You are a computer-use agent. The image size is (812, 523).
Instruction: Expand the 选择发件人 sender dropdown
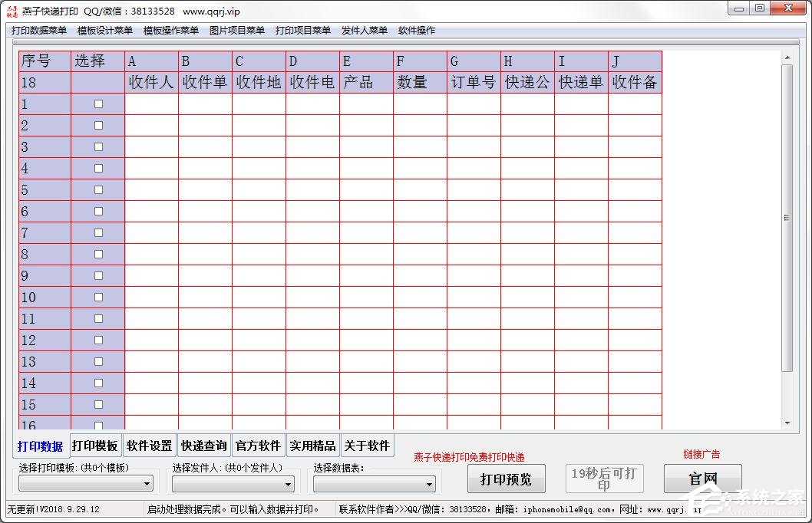[x=233, y=484]
